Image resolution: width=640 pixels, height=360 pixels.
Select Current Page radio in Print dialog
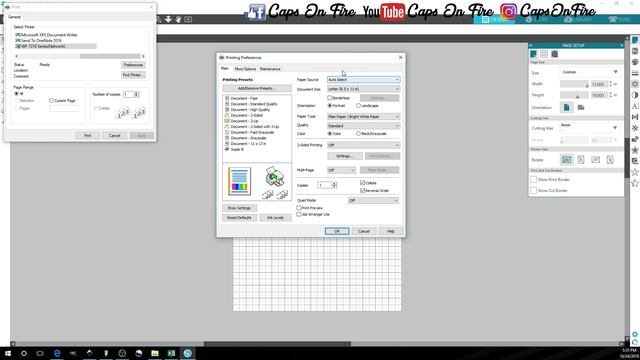[x=51, y=100]
